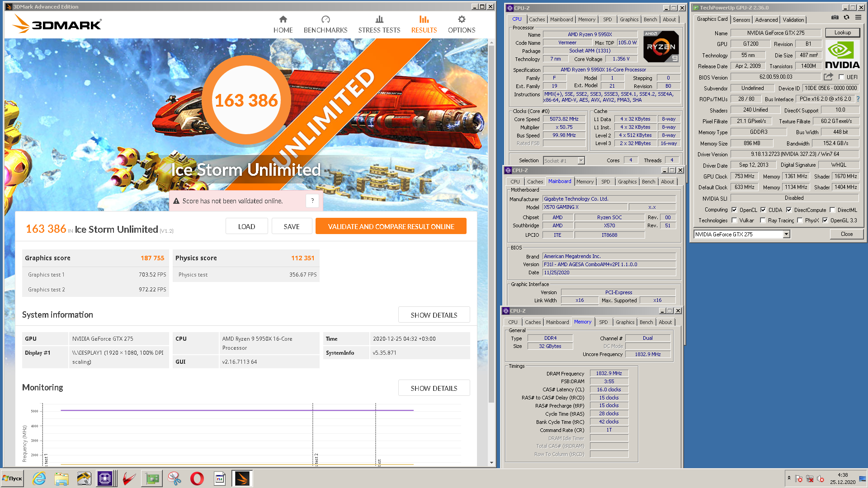The width and height of the screenshot is (868, 488).
Task: Click Close button in GPU-Z
Action: (847, 234)
